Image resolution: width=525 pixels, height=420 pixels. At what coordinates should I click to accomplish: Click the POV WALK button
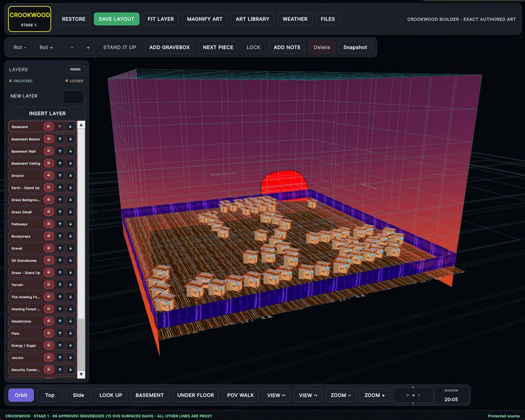point(240,395)
